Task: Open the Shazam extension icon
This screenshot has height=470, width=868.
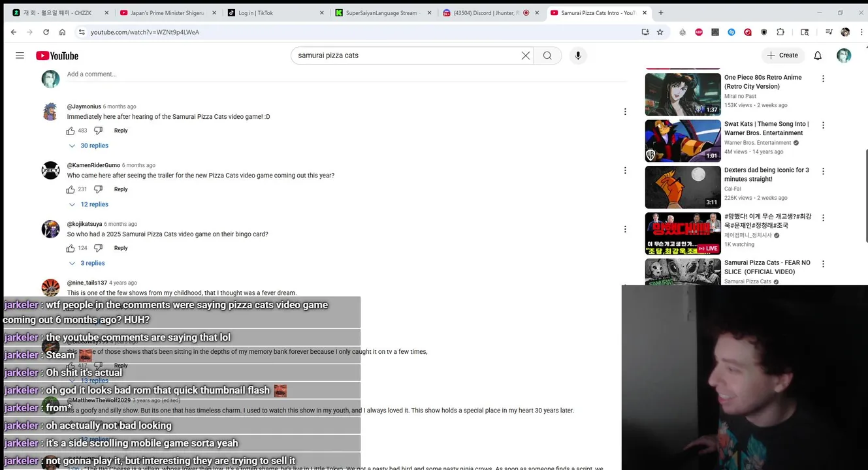Action: point(731,32)
